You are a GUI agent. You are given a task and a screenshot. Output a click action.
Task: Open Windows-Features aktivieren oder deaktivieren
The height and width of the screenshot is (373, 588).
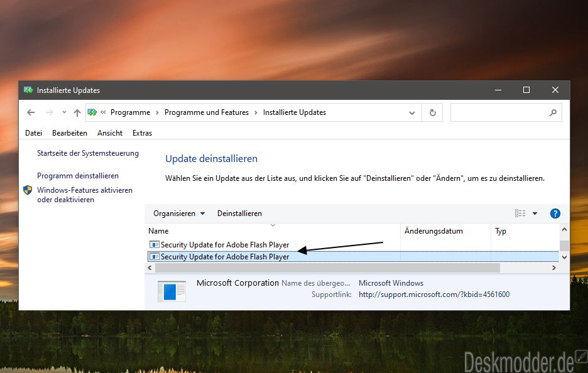coord(85,195)
